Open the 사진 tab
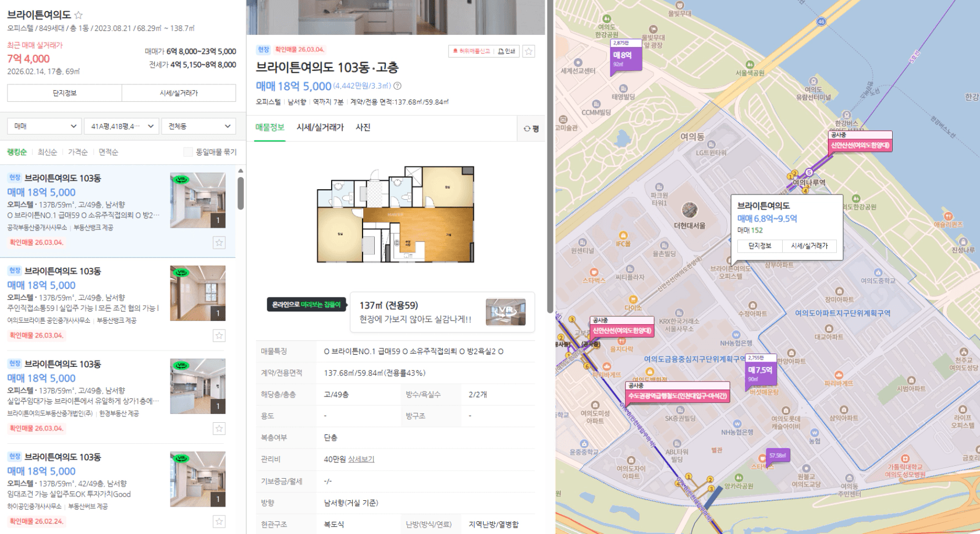The image size is (980, 534). (x=363, y=128)
